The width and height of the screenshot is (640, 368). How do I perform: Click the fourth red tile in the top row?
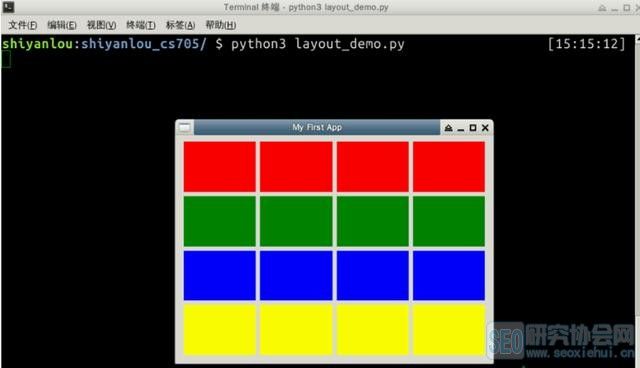tap(449, 167)
